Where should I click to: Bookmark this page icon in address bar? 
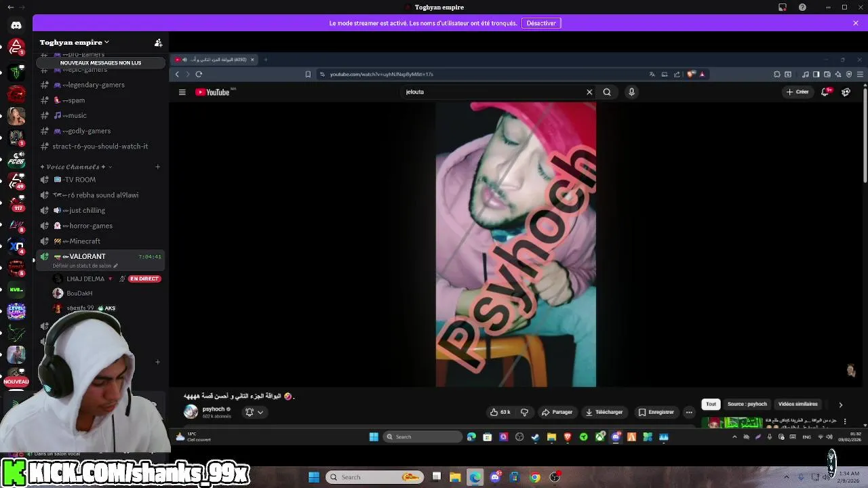(308, 74)
